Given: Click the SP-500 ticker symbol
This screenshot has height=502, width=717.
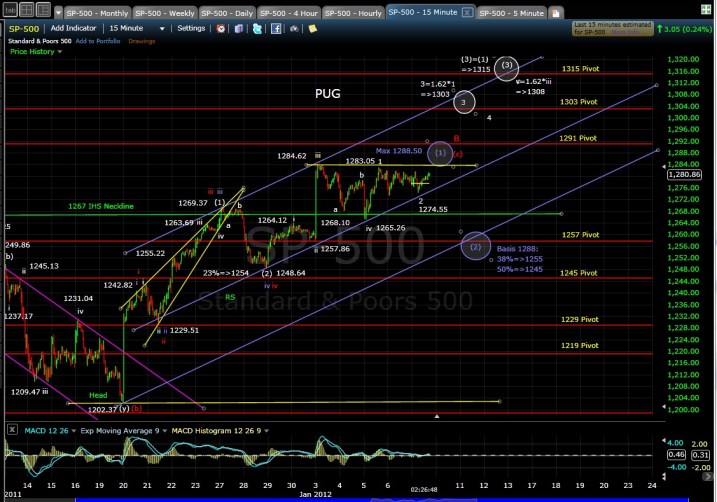Looking at the screenshot, I should click(x=24, y=28).
